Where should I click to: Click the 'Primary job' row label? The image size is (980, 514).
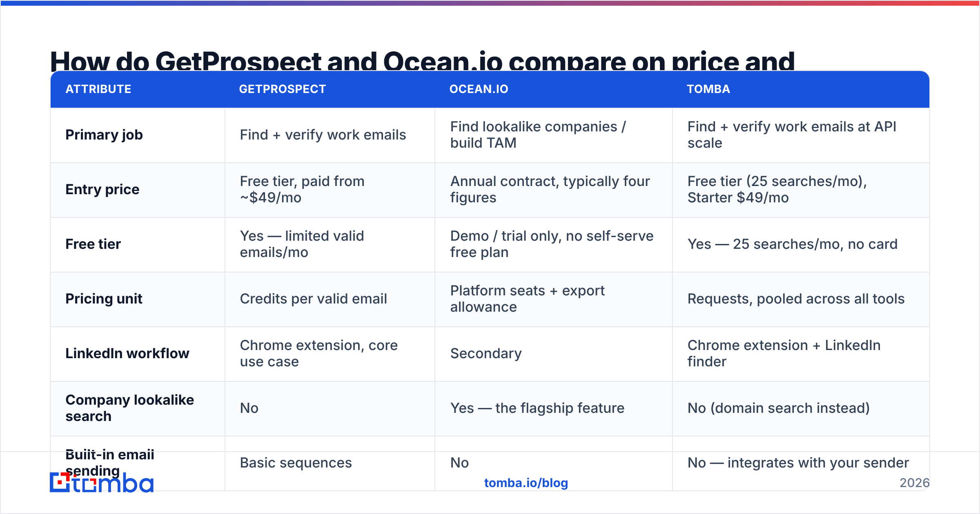pyautogui.click(x=104, y=135)
